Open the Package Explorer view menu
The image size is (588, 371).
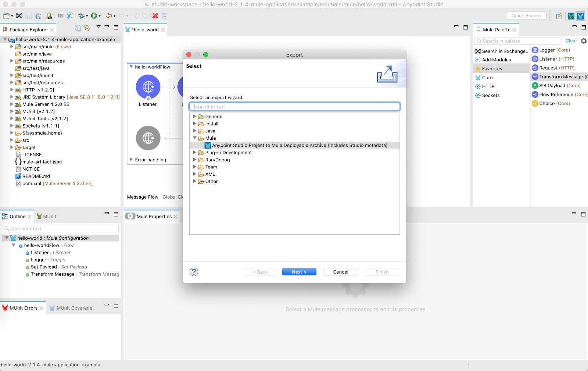click(x=98, y=26)
